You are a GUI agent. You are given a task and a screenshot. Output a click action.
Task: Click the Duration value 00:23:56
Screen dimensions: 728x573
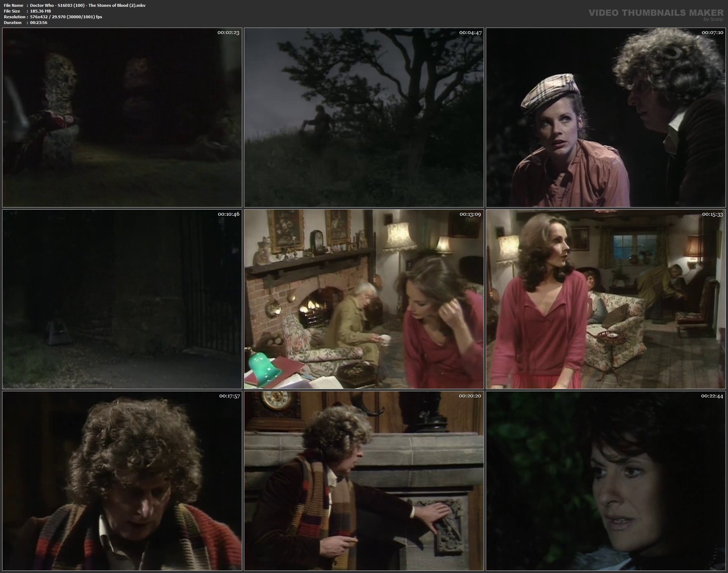point(39,23)
